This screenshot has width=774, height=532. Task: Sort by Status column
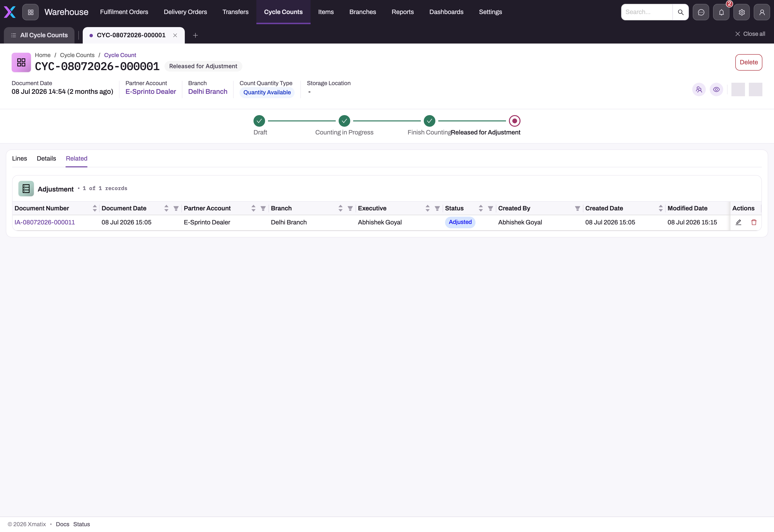pyautogui.click(x=481, y=208)
